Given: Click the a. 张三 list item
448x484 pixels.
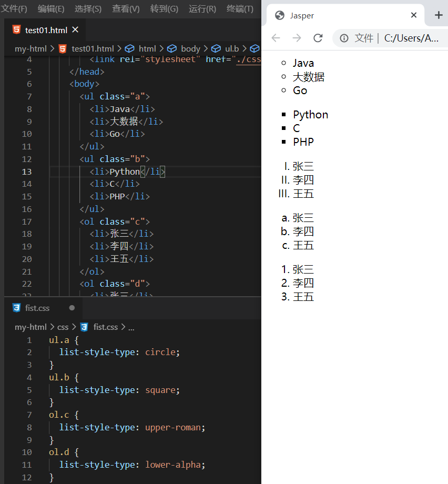Looking at the screenshot, I should [x=298, y=218].
